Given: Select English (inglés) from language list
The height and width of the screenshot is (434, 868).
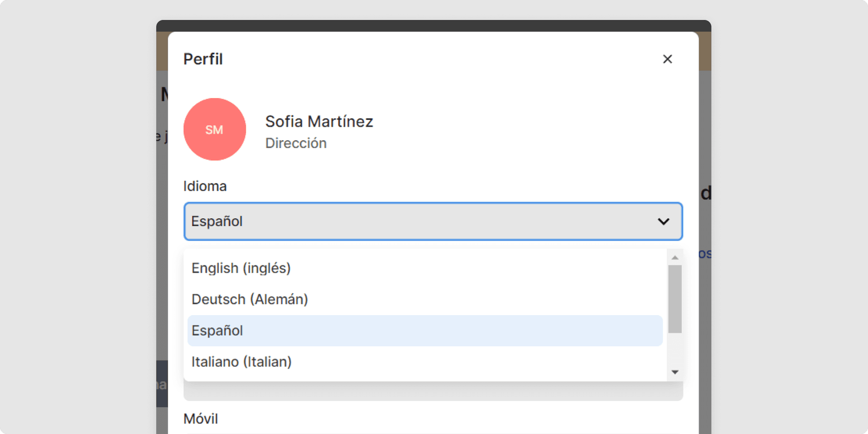Looking at the screenshot, I should (241, 268).
